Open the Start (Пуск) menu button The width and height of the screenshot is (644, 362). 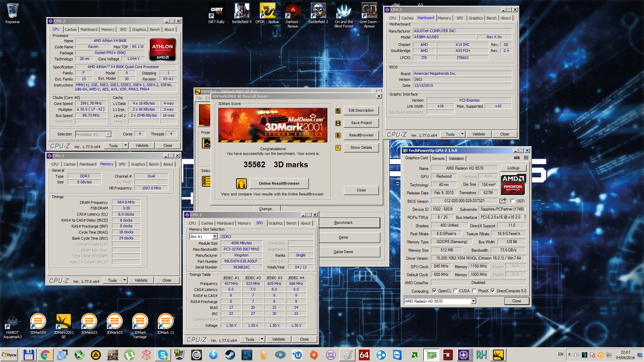[9, 355]
